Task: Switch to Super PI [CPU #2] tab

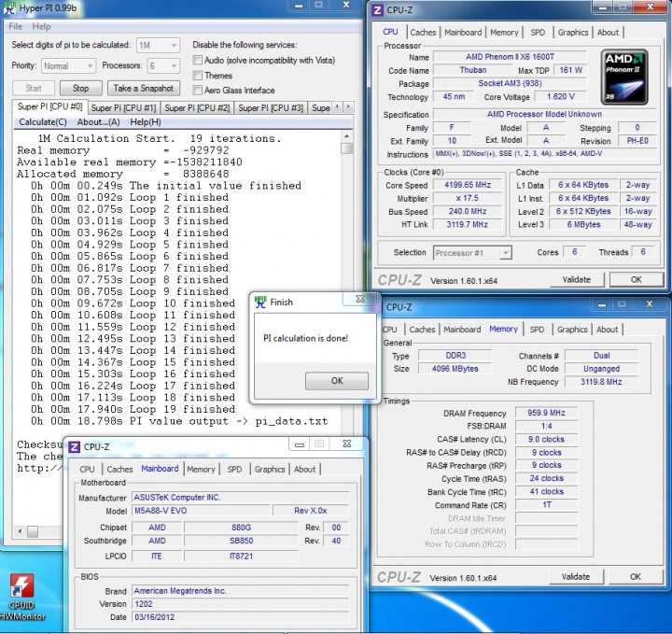Action: [x=198, y=108]
